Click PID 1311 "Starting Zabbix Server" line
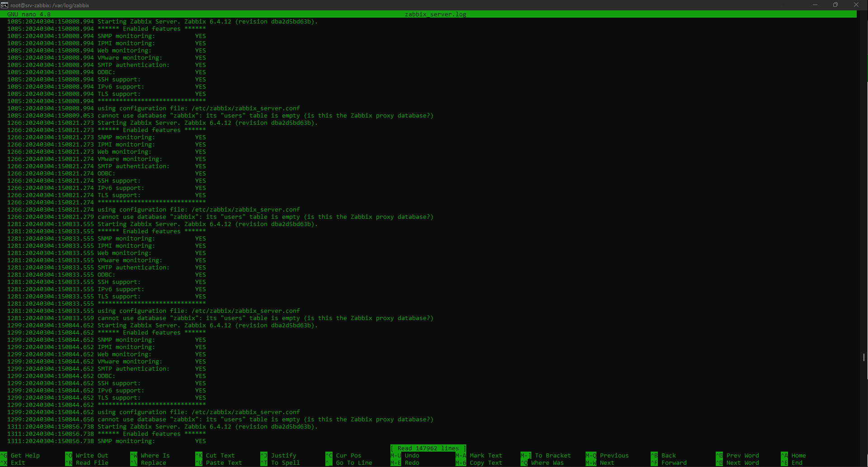 tap(163, 427)
